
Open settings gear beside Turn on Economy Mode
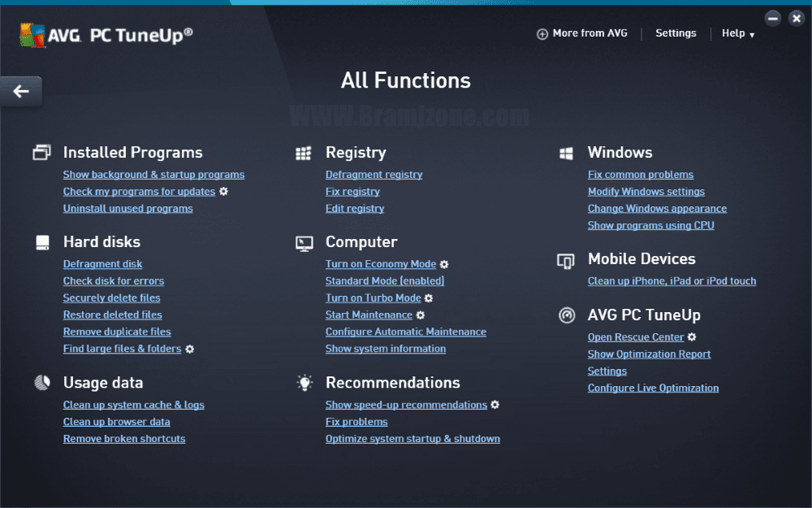click(x=444, y=264)
